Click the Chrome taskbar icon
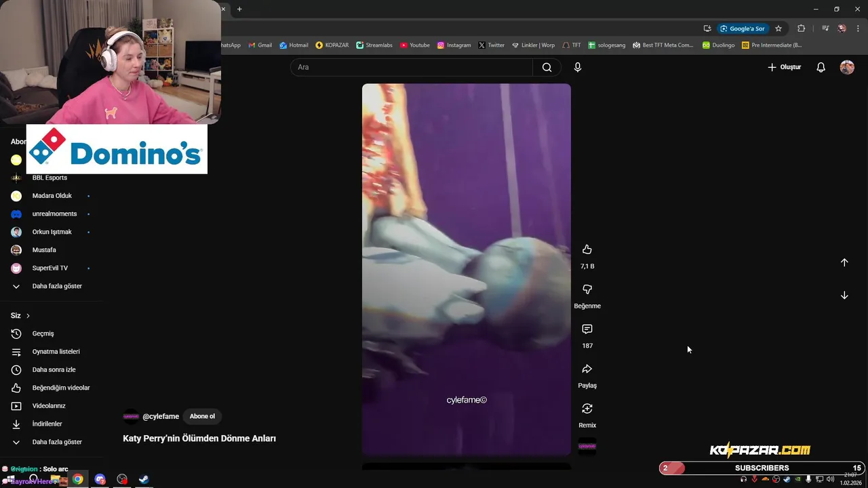 coord(78,479)
